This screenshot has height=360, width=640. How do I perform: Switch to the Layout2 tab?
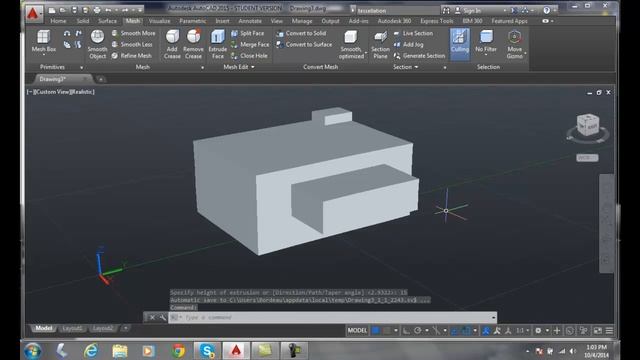pos(102,328)
